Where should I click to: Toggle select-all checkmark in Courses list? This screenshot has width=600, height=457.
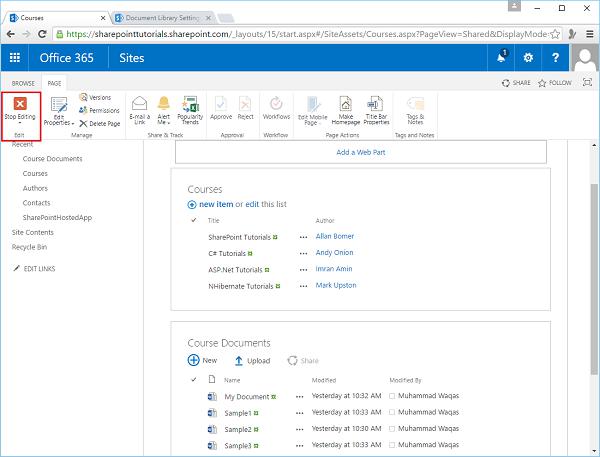(194, 220)
